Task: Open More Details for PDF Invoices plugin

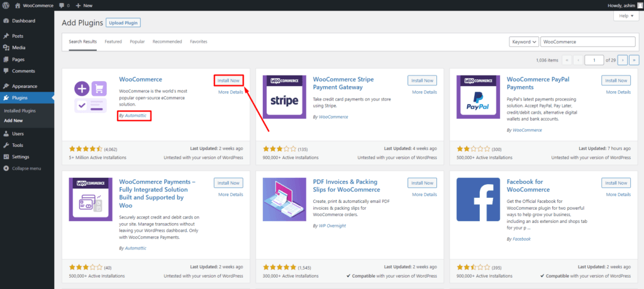Action: pos(425,195)
